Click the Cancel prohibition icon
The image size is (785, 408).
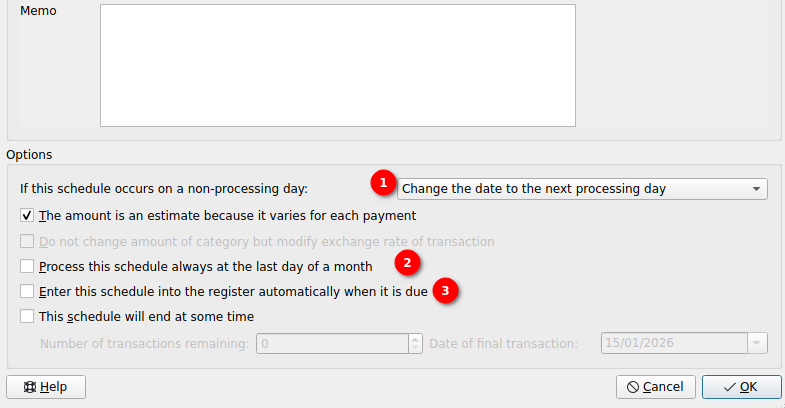(633, 387)
